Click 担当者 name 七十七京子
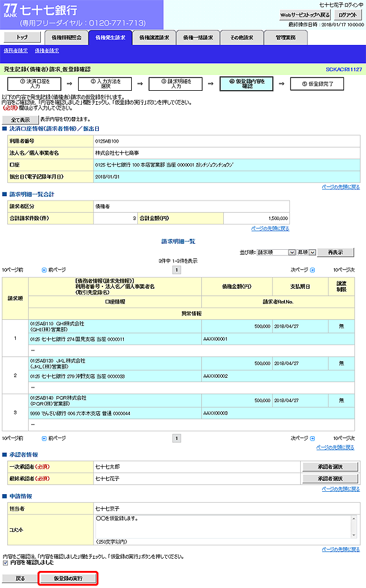The image size is (366, 588). click(x=107, y=509)
